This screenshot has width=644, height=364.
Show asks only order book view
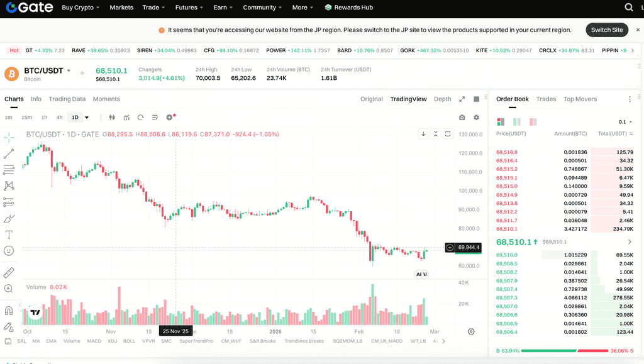[x=533, y=122]
